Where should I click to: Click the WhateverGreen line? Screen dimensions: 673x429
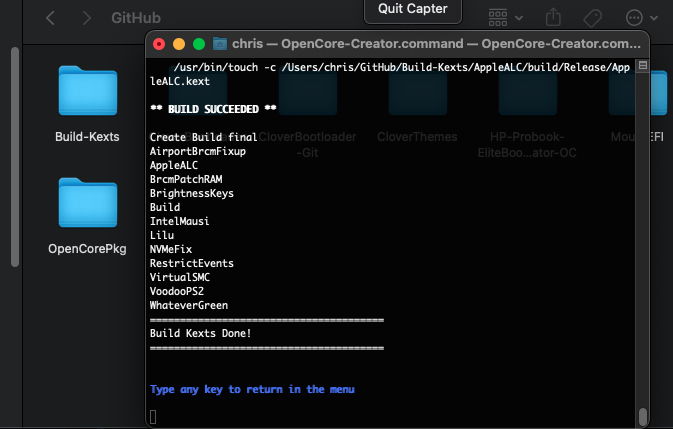pos(189,305)
